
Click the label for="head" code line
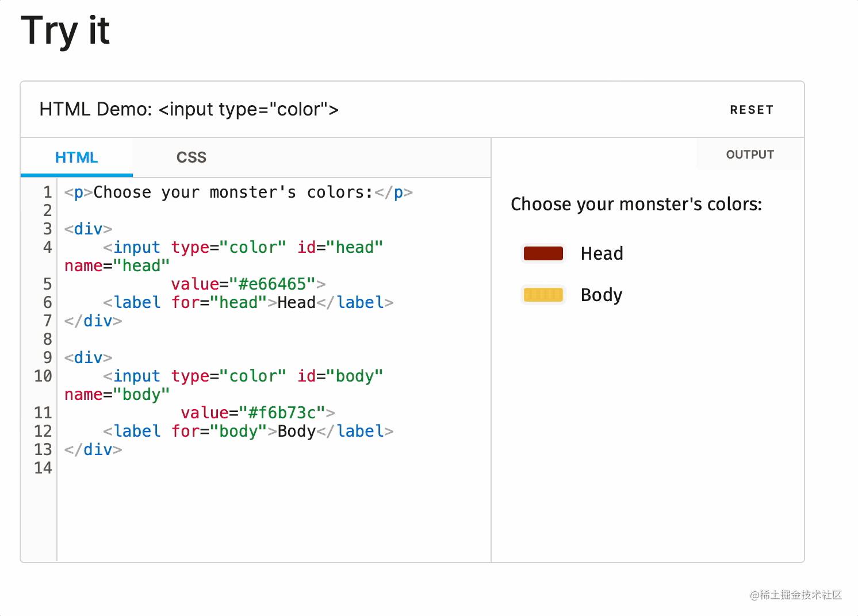pyautogui.click(x=248, y=302)
